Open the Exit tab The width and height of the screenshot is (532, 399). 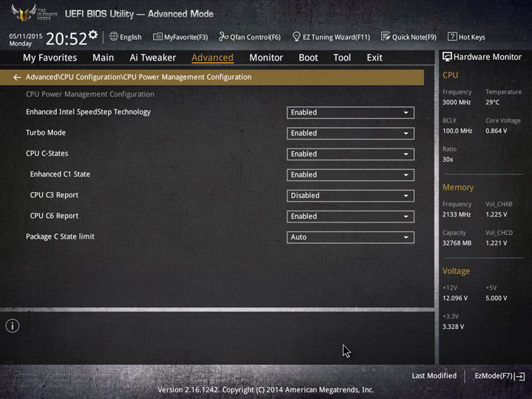(375, 58)
